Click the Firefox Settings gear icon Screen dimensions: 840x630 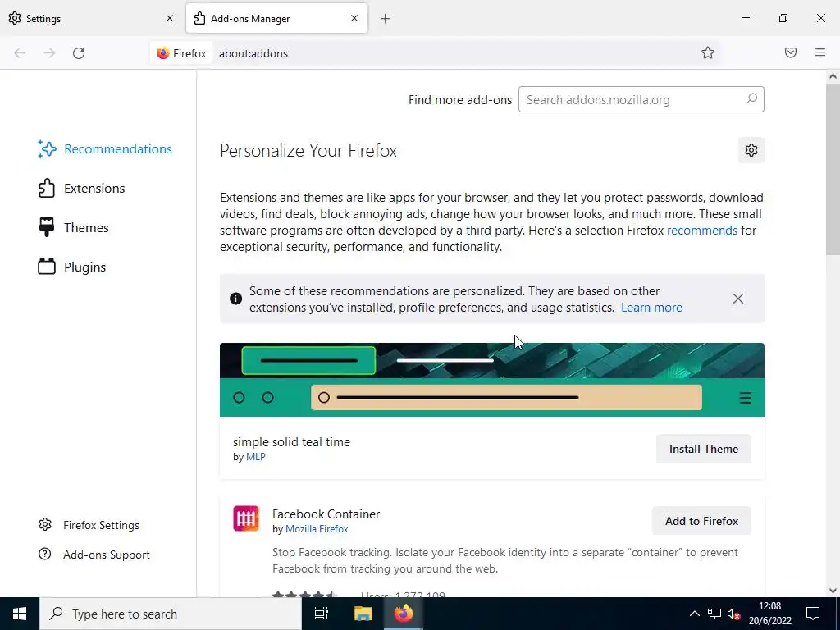(x=45, y=524)
